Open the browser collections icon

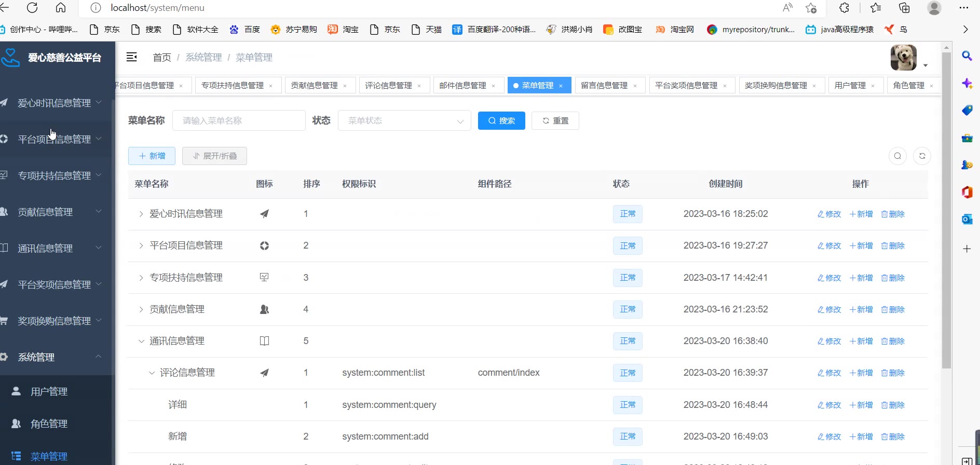tap(904, 8)
